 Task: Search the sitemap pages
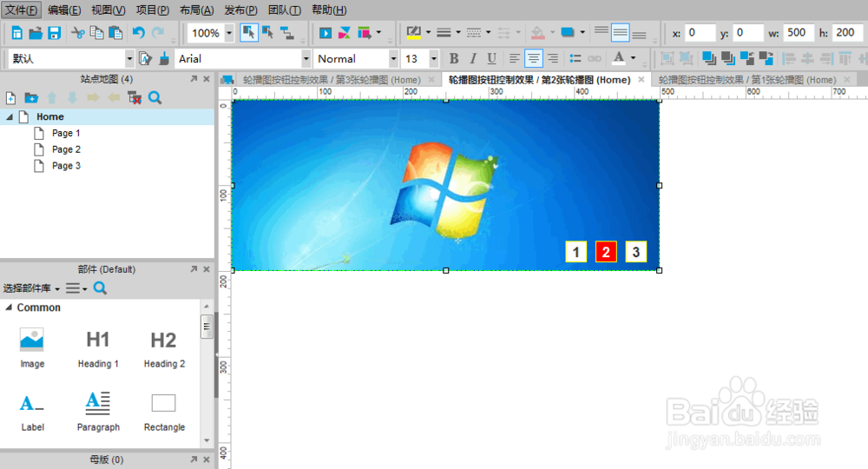pos(155,98)
